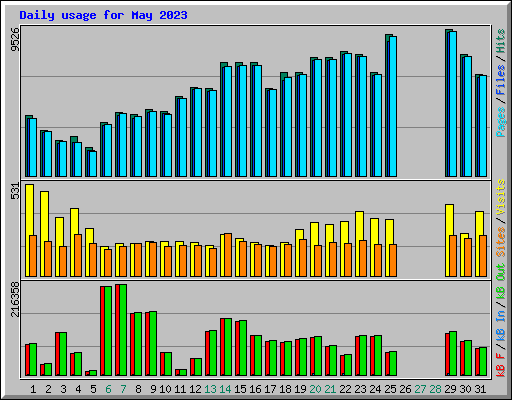Click the x-axis day label 12

195,389
